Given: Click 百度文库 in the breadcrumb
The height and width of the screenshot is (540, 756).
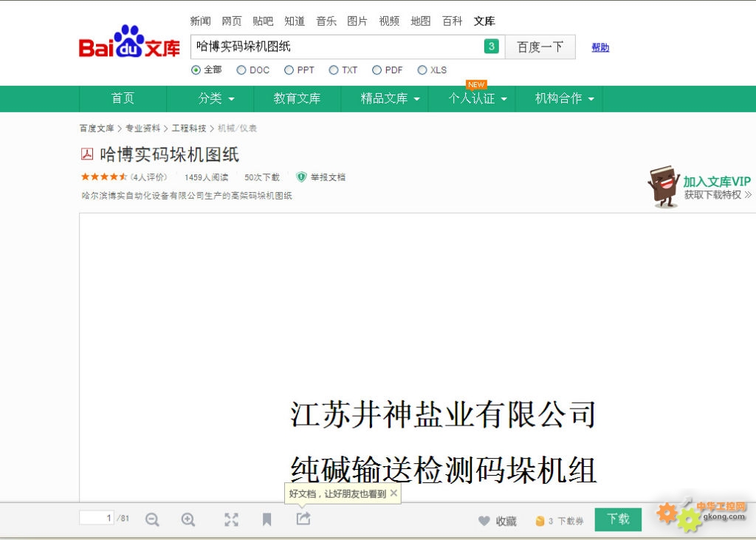Looking at the screenshot, I should coord(97,129).
